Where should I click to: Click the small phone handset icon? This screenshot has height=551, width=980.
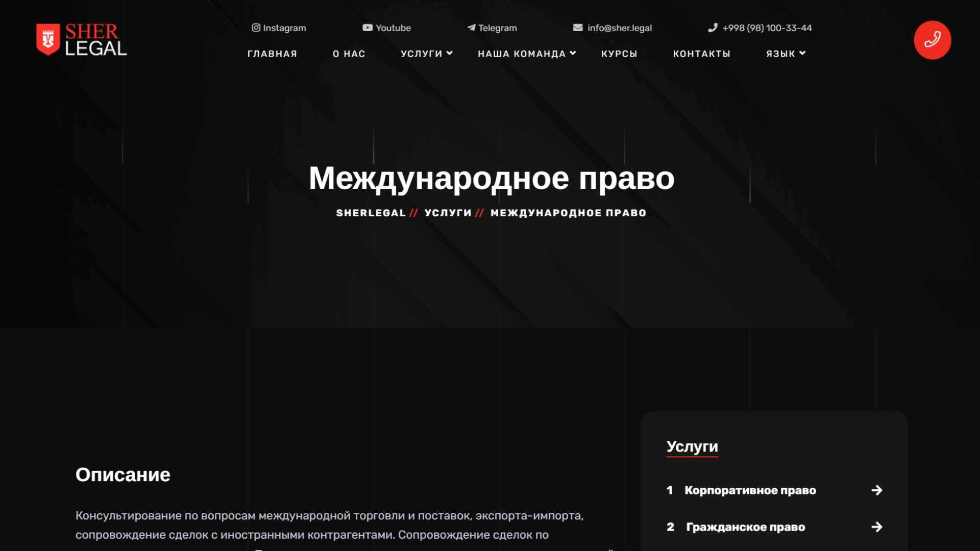(x=713, y=28)
